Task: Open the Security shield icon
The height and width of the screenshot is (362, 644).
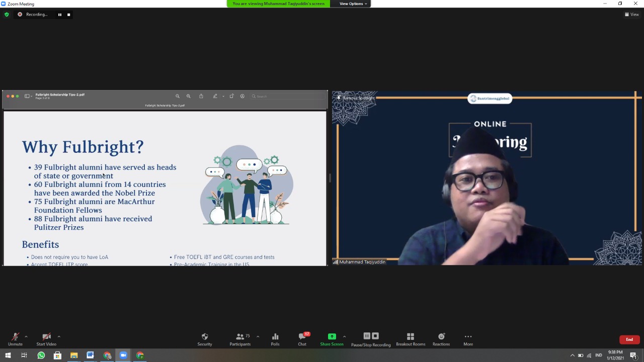Action: (x=204, y=337)
